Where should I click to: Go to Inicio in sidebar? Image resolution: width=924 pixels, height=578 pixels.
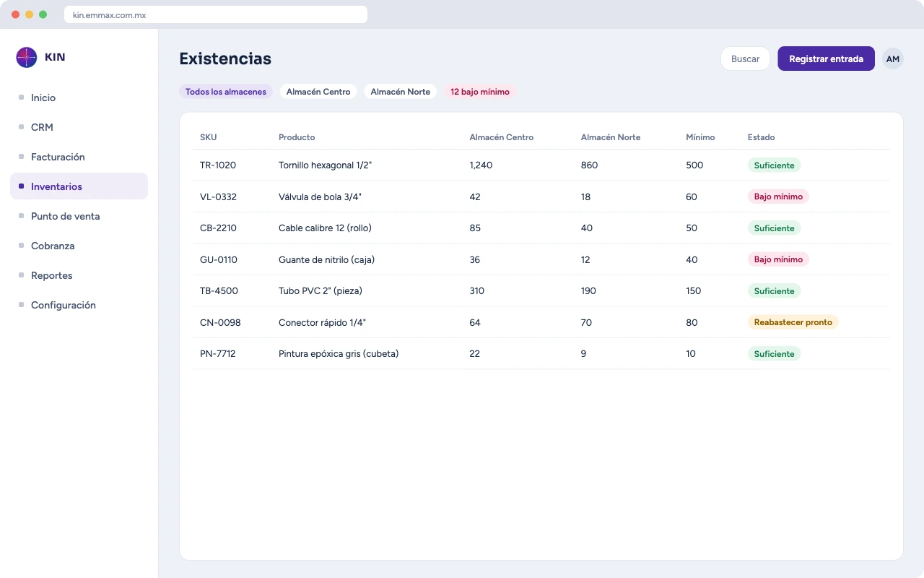pyautogui.click(x=79, y=98)
